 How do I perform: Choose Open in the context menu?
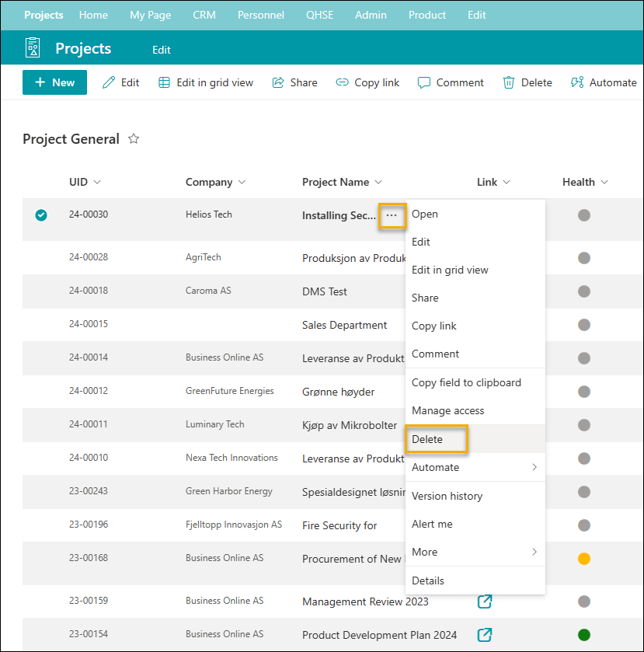(475, 214)
